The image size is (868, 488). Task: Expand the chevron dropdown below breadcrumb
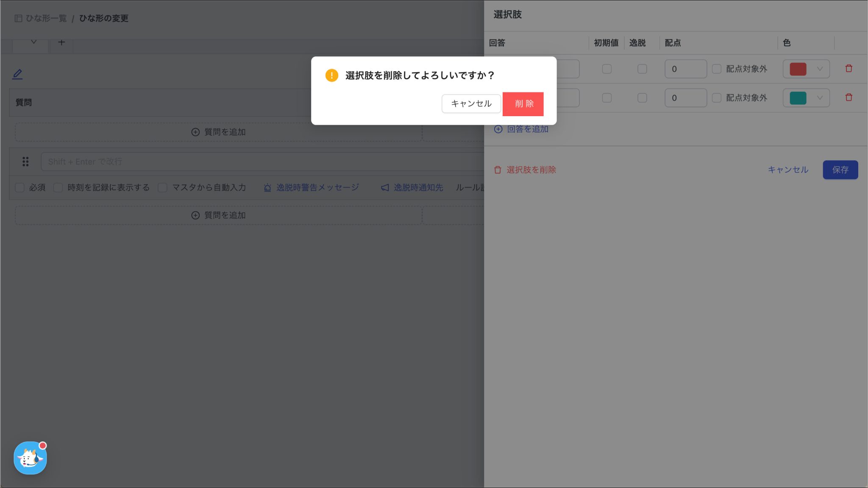pyautogui.click(x=33, y=42)
